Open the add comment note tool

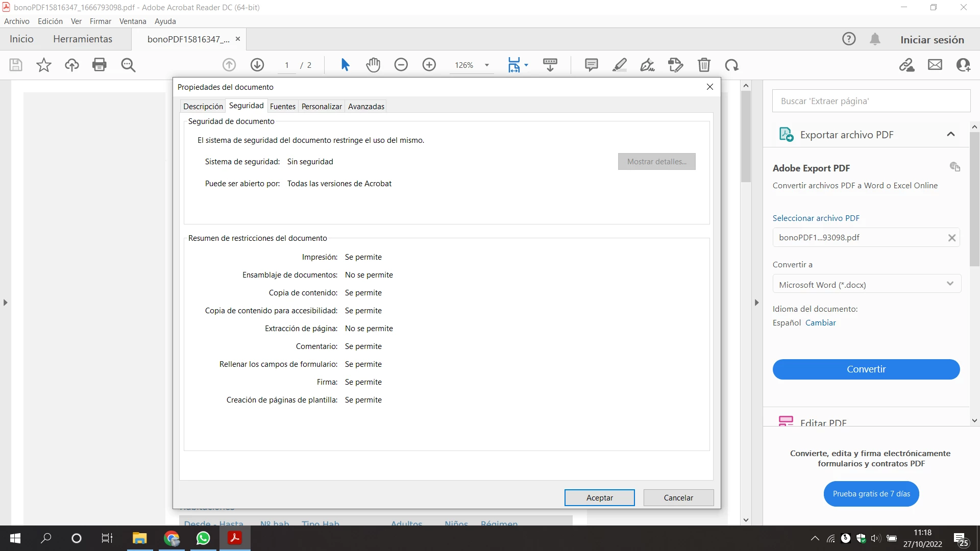click(x=591, y=65)
